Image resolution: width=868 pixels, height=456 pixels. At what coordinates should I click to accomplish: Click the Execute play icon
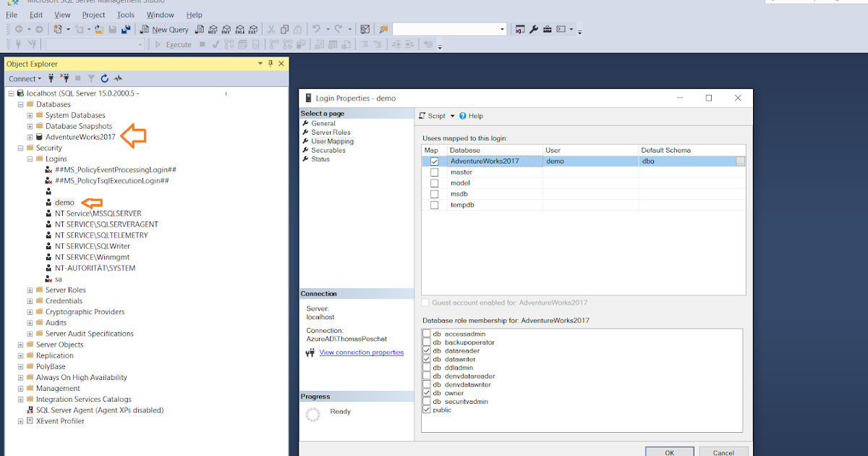point(159,44)
